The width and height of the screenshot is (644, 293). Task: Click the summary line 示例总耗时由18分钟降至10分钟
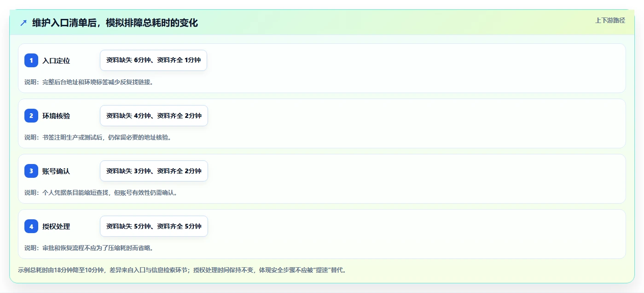click(183, 270)
